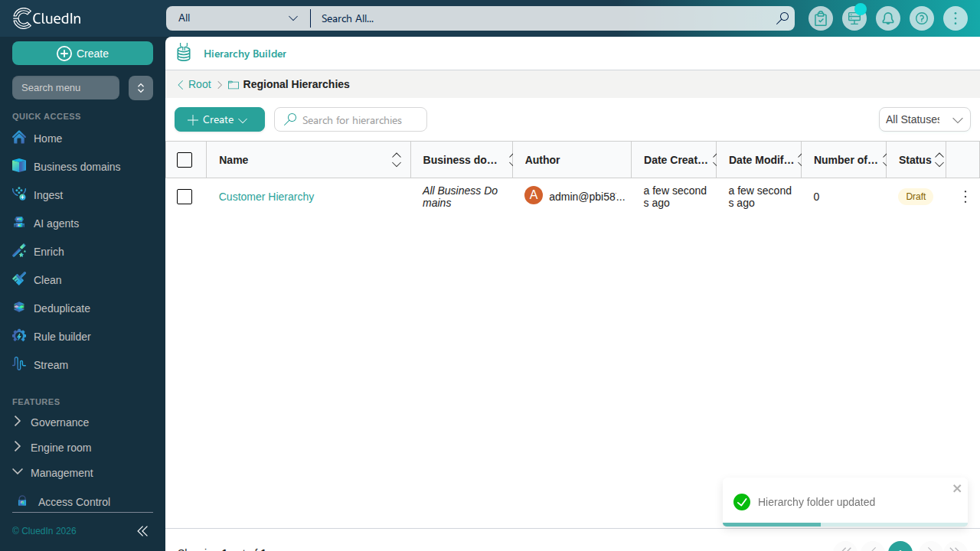Click the Business domains cube icon
Viewport: 980px width, 551px height.
click(x=19, y=166)
